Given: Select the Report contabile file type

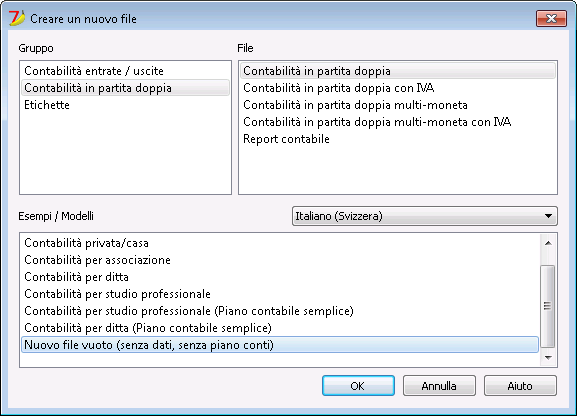Looking at the screenshot, I should pos(398,139).
